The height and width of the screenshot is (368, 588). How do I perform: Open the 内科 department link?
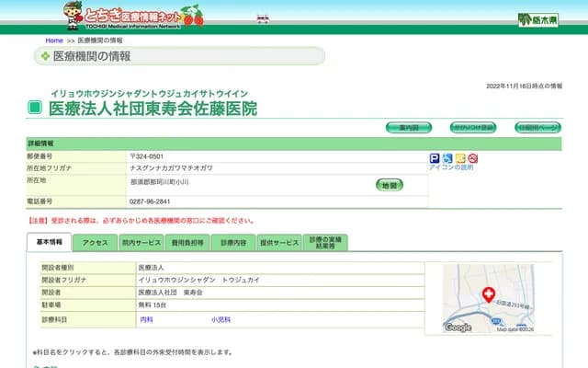click(146, 319)
